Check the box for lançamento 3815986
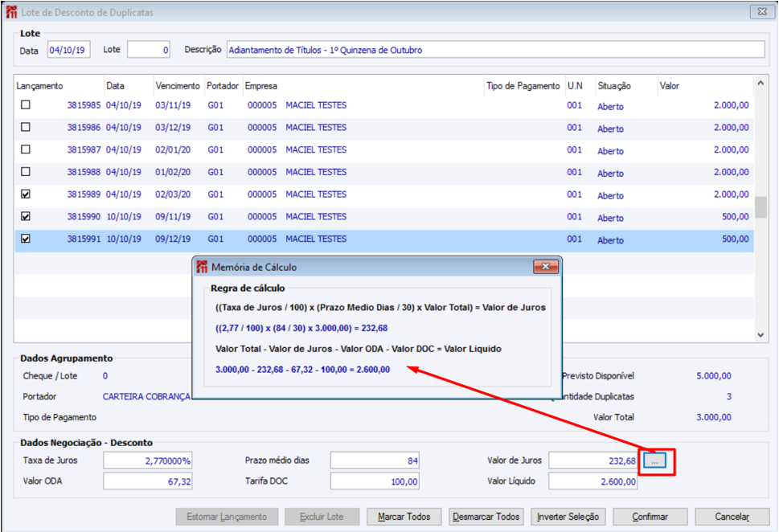Viewport: 779px width, 532px height. pyautogui.click(x=26, y=127)
